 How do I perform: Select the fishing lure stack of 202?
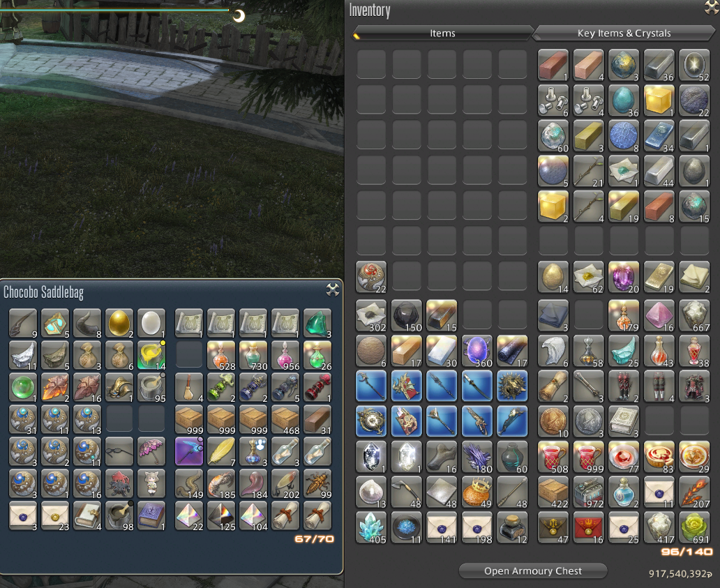tap(285, 484)
